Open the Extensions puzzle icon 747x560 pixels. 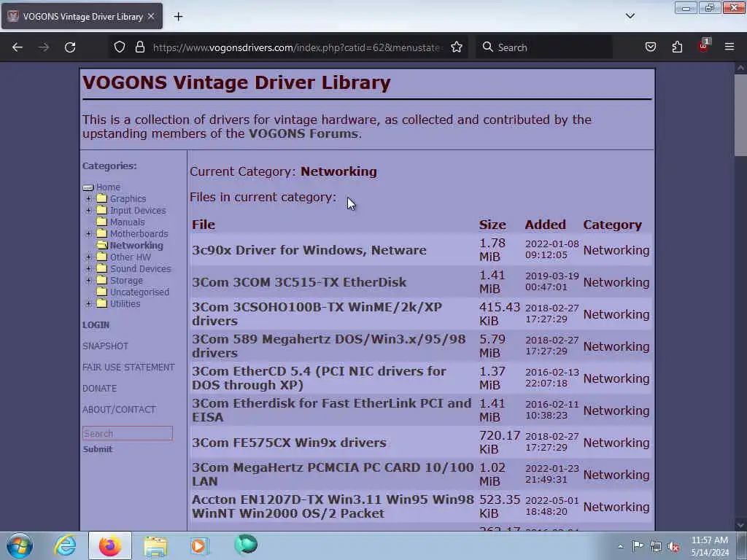[677, 47]
